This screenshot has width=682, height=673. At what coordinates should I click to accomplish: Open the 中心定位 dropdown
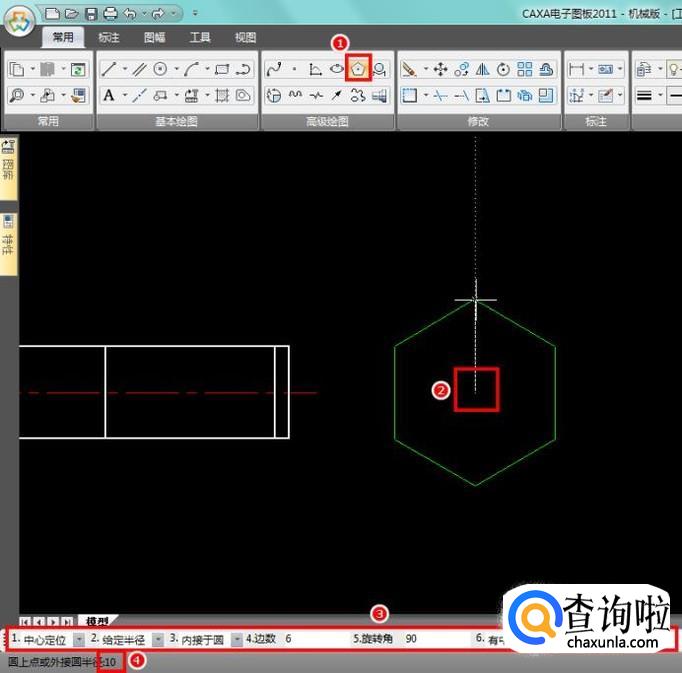[x=79, y=639]
